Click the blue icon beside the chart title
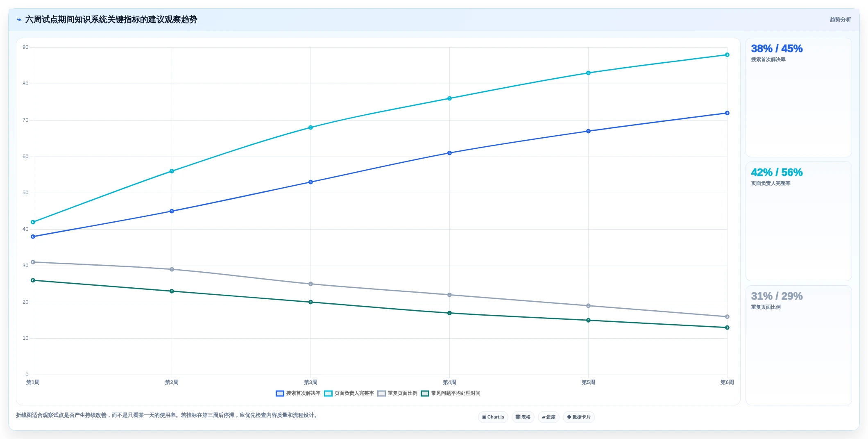Viewport: 868px width, 439px height. [x=19, y=20]
